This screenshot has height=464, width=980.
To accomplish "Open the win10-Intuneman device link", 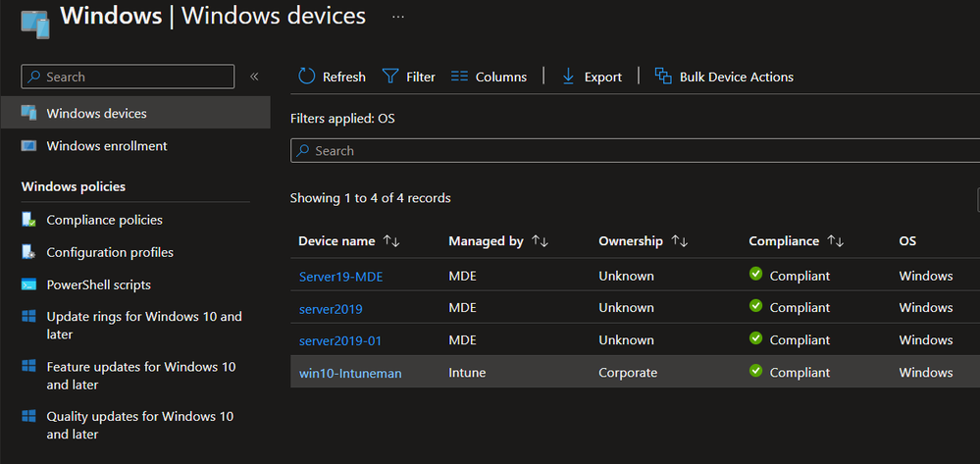I will pyautogui.click(x=350, y=373).
